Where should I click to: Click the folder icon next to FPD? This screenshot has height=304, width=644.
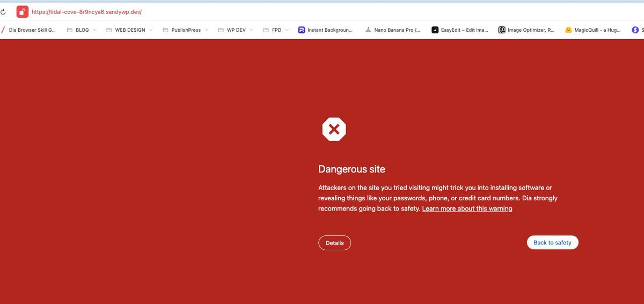click(266, 30)
